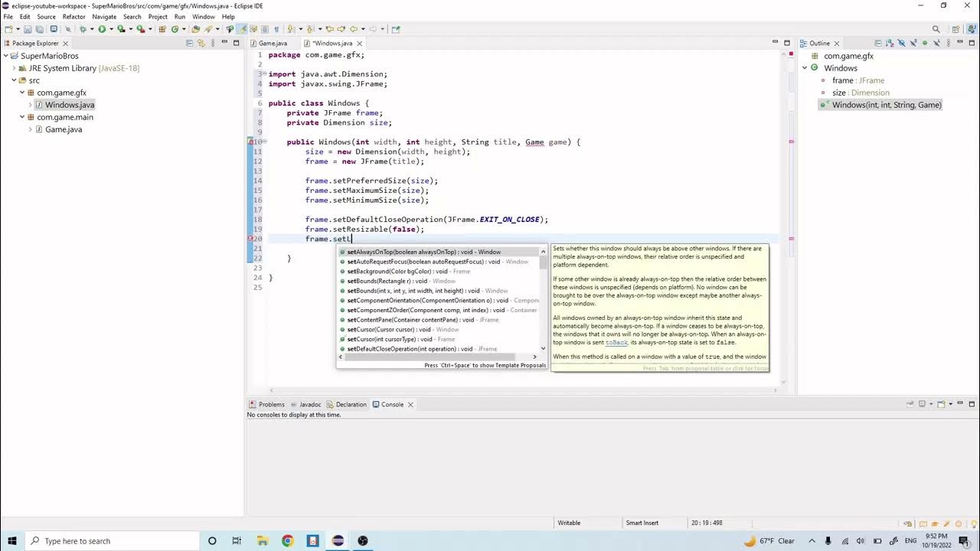Screen dimensions: 980x551
Task: Click the Eclipse taskbar icon
Action: (x=338, y=541)
